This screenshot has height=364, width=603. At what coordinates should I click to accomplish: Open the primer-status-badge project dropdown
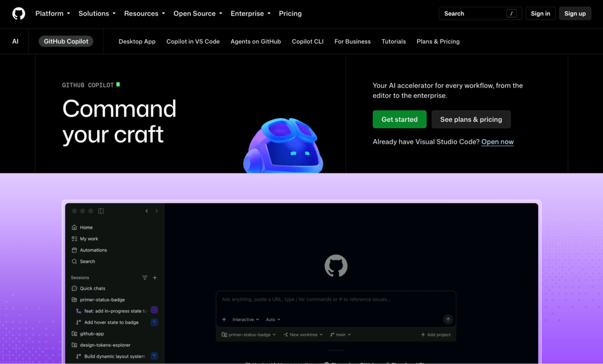(249, 335)
